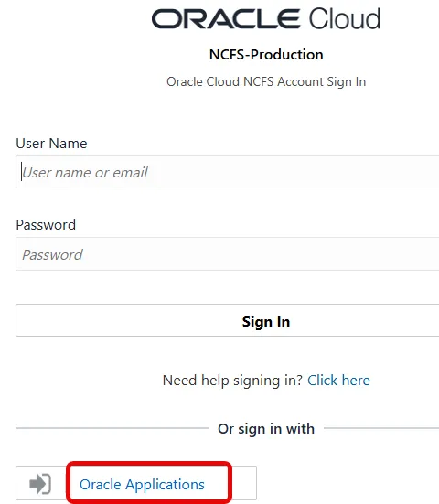
Task: Click the text caret in the User Name field
Action: [22, 172]
